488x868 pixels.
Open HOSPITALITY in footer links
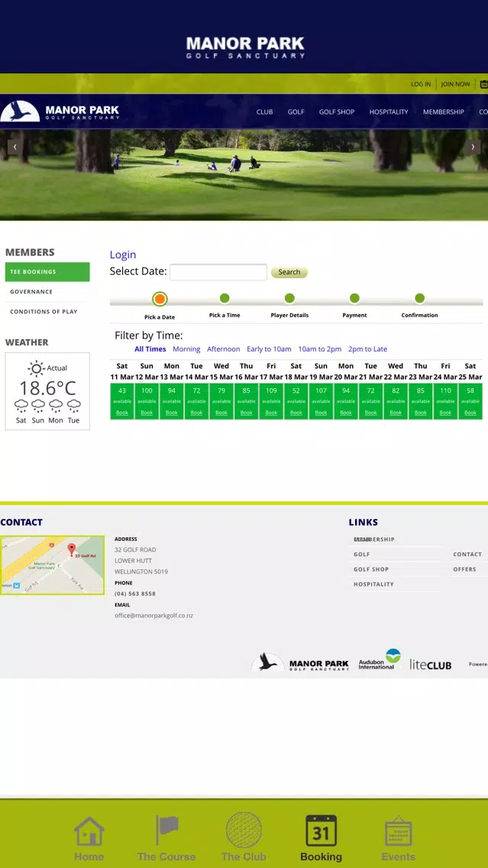374,584
